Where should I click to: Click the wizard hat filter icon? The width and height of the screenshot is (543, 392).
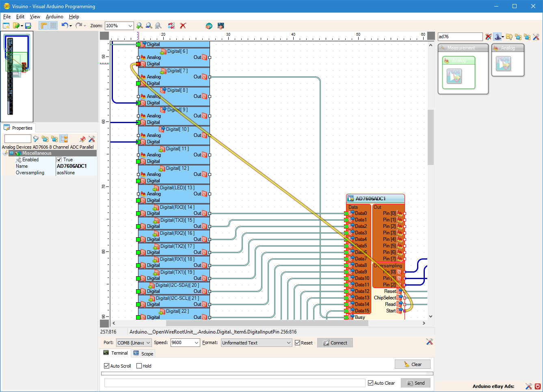497,37
